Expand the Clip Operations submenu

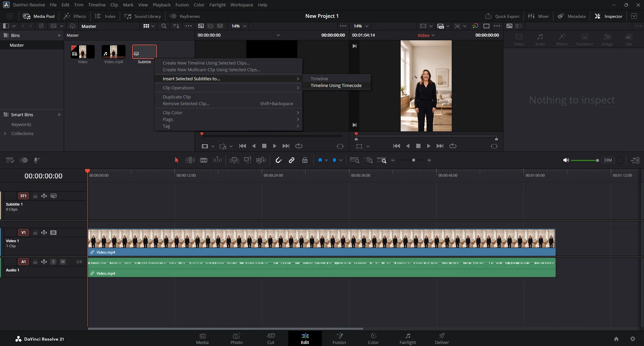click(x=228, y=88)
